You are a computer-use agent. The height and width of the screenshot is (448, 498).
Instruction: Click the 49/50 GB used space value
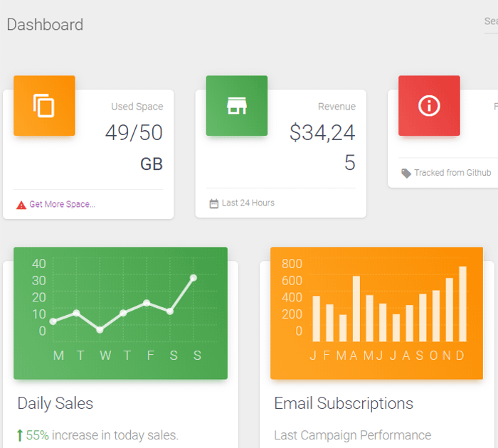(134, 148)
